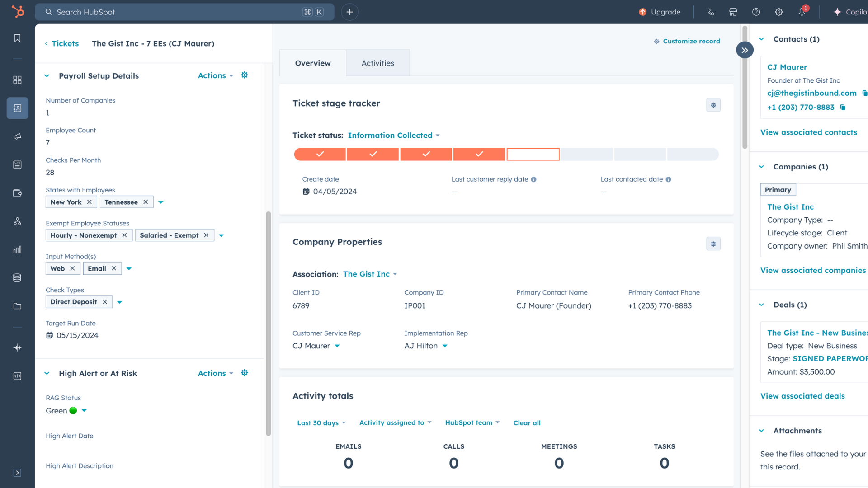Click the phone calling icon in top bar

711,12
